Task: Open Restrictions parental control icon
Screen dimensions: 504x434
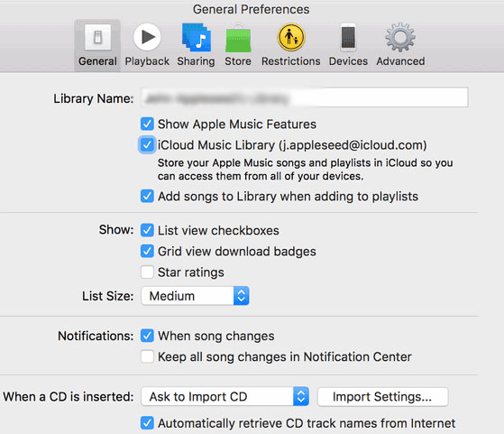Action: point(291,37)
